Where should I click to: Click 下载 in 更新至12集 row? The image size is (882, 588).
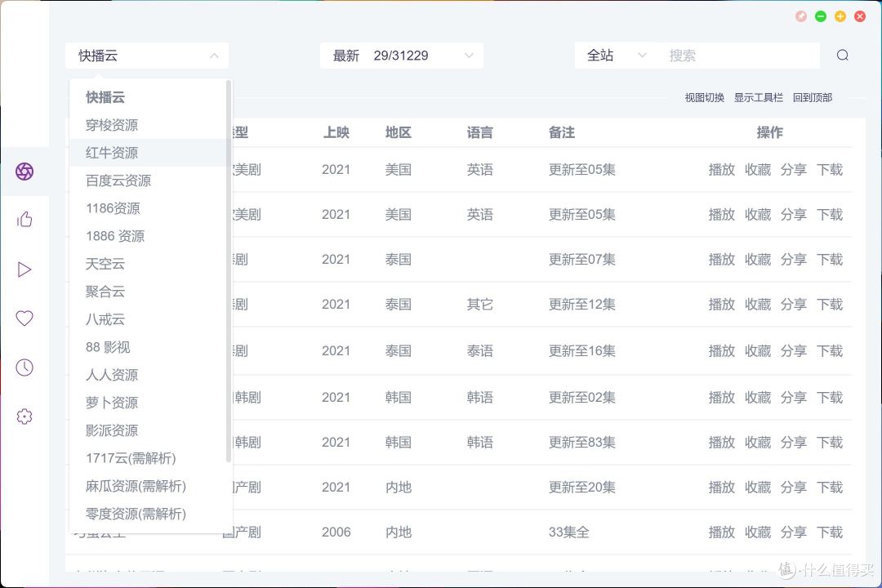coord(830,305)
